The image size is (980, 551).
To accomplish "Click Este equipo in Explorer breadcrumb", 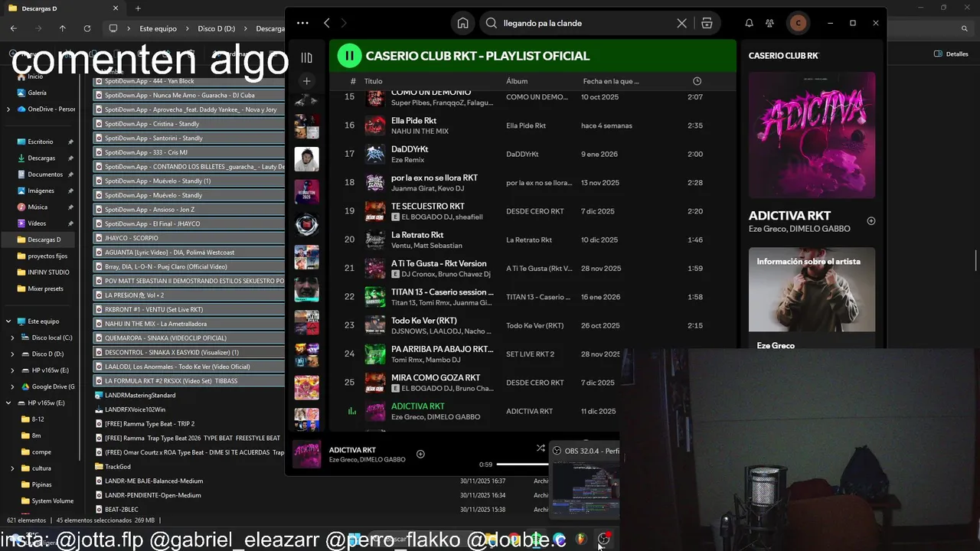I will [158, 28].
